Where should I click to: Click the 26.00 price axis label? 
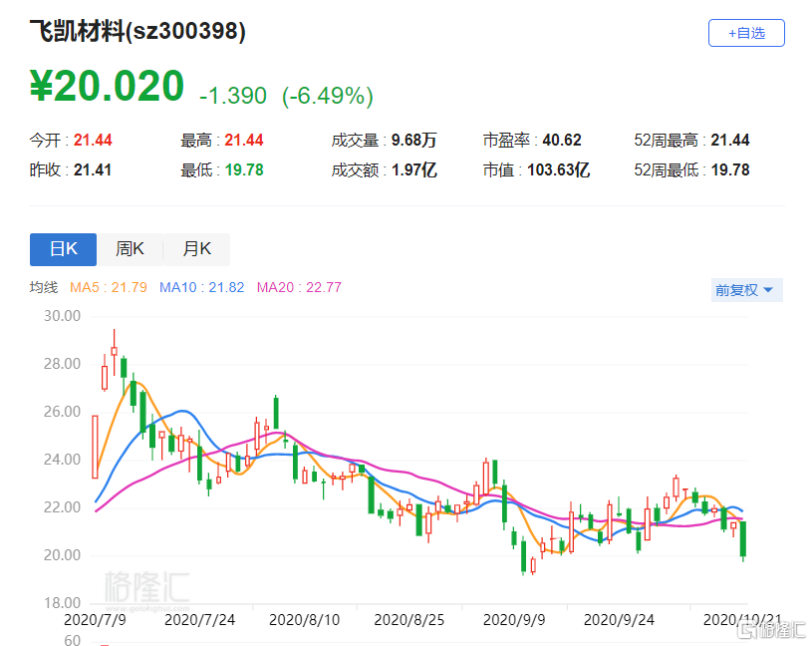[62, 412]
